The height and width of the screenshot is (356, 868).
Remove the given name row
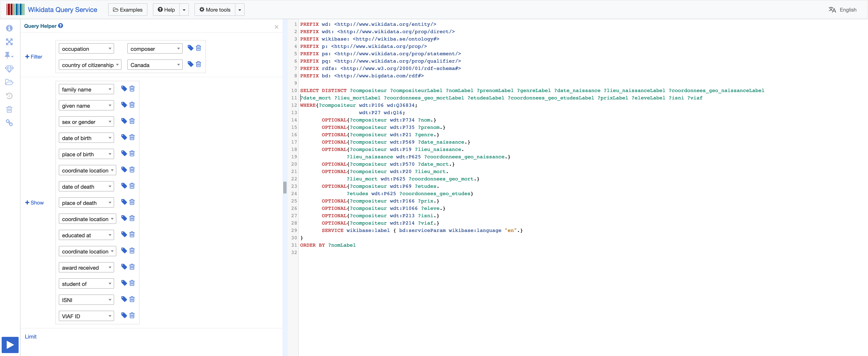tap(132, 105)
